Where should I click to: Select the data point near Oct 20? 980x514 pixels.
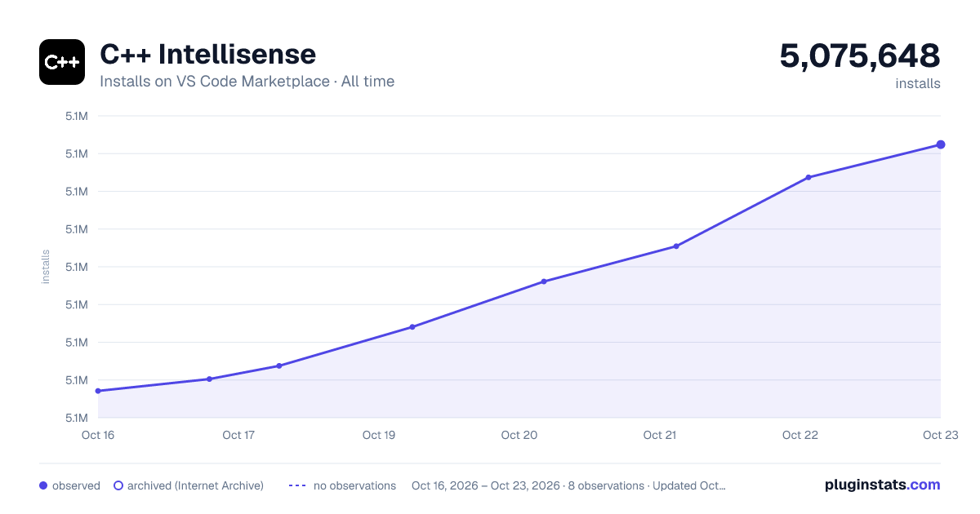(544, 281)
